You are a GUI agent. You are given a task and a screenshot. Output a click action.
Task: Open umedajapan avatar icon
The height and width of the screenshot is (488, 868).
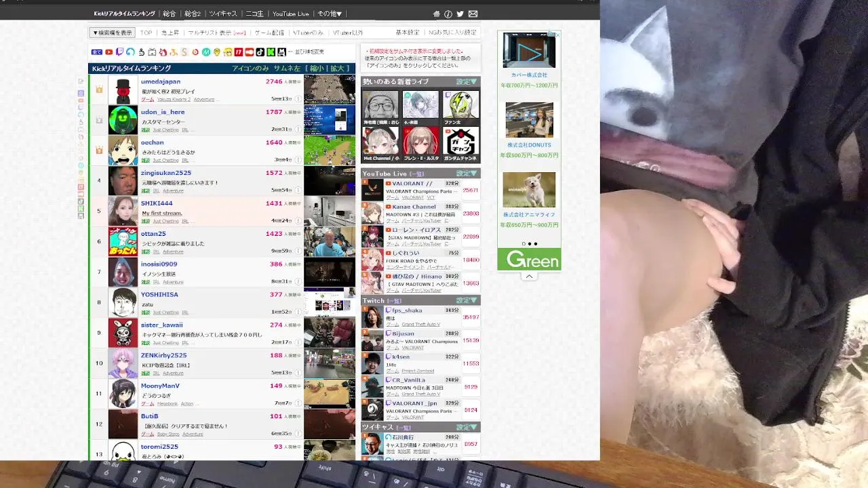point(123,89)
